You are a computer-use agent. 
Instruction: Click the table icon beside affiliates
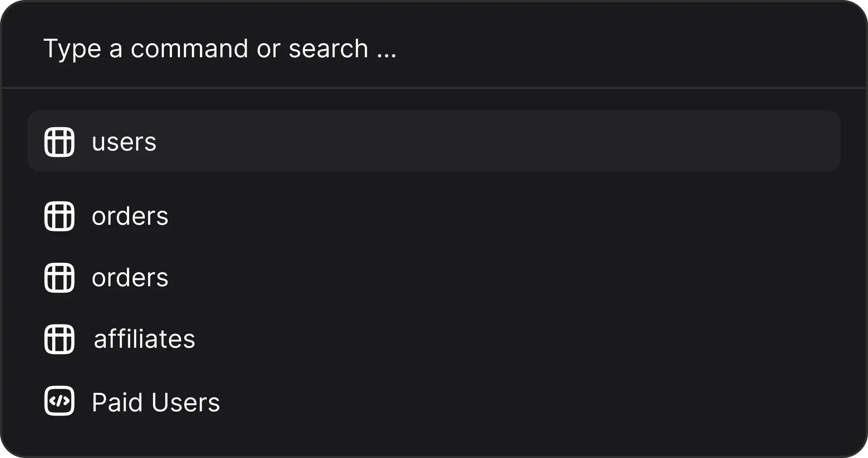[x=59, y=339]
